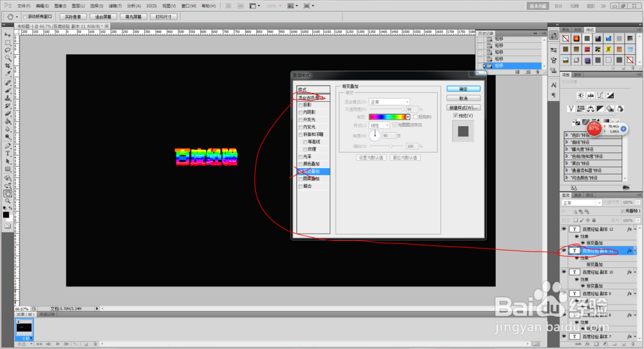
Task: Toggle Quick Mask mode icon
Action: (x=8, y=226)
